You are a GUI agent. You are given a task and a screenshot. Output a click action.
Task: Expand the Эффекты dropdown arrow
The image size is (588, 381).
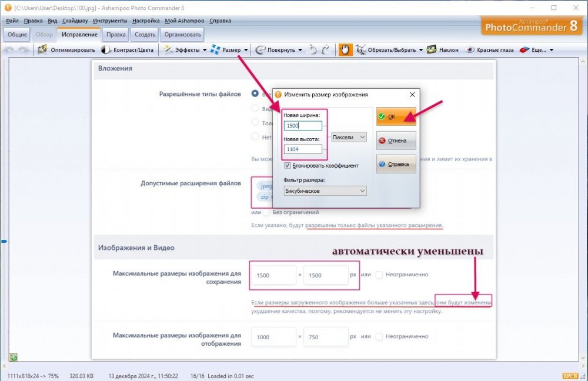(205, 50)
